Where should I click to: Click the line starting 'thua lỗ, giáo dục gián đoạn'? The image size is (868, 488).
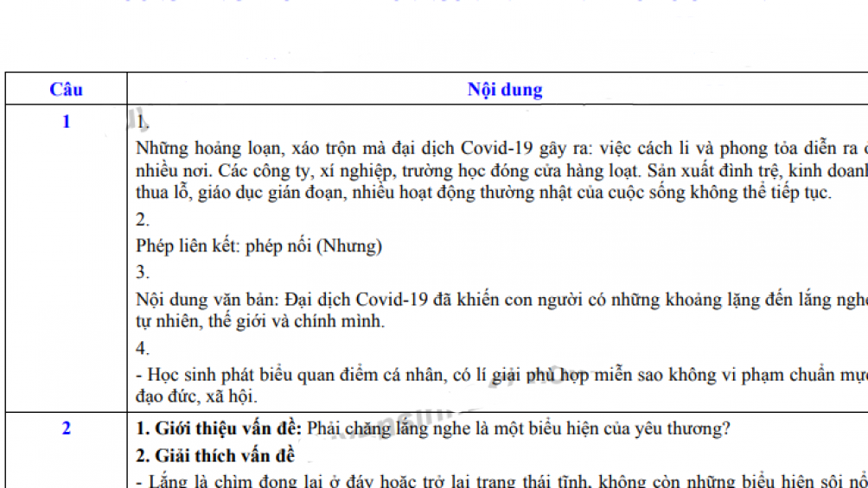[x=483, y=193]
